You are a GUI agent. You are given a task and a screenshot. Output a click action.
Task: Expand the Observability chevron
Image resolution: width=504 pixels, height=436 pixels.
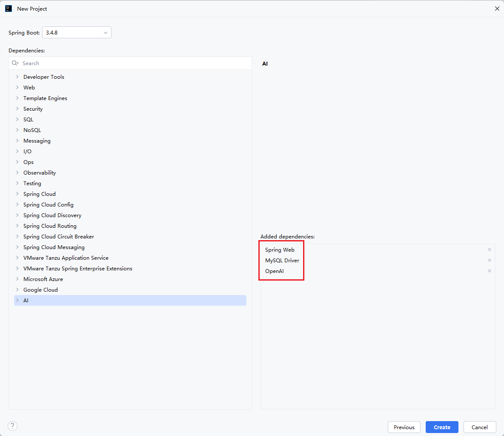tap(17, 173)
